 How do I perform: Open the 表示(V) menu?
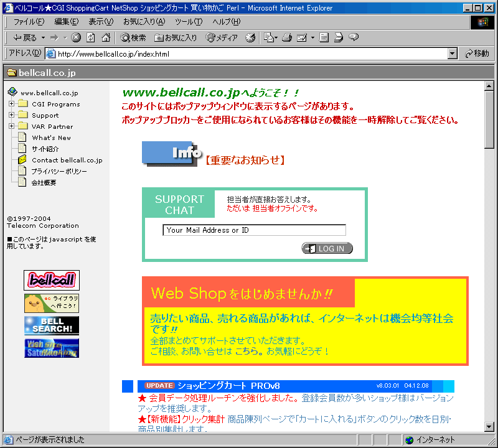coord(101,22)
